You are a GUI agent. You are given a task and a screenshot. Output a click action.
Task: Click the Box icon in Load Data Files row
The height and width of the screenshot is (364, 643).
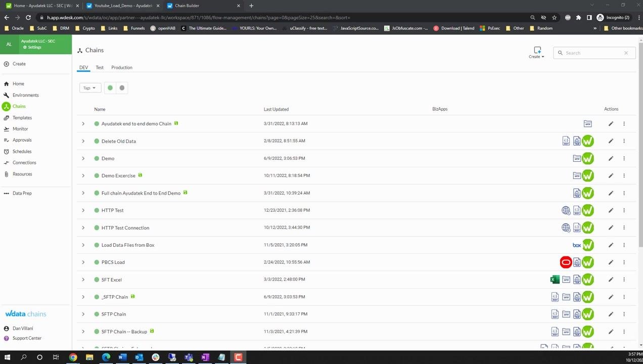(577, 245)
